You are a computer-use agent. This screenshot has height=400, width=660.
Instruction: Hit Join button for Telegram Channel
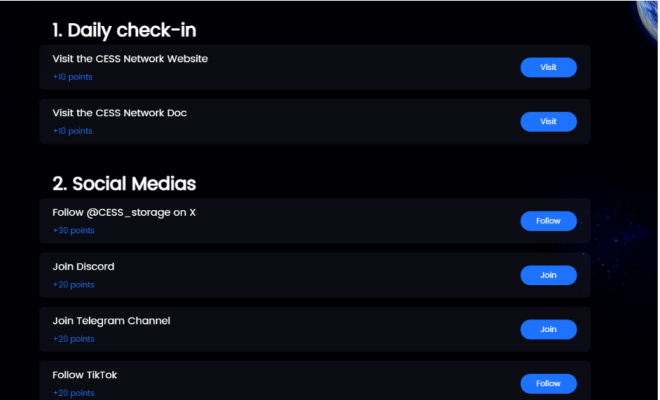(x=548, y=329)
